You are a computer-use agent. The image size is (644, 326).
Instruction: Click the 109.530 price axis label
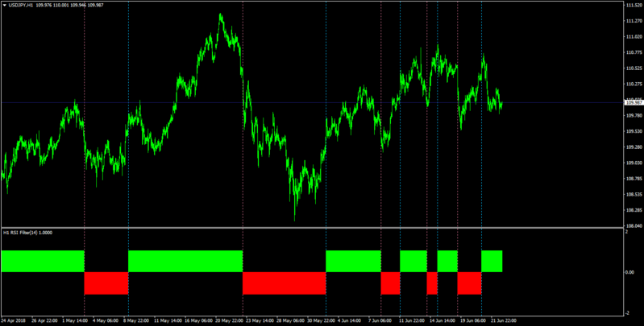click(x=634, y=131)
